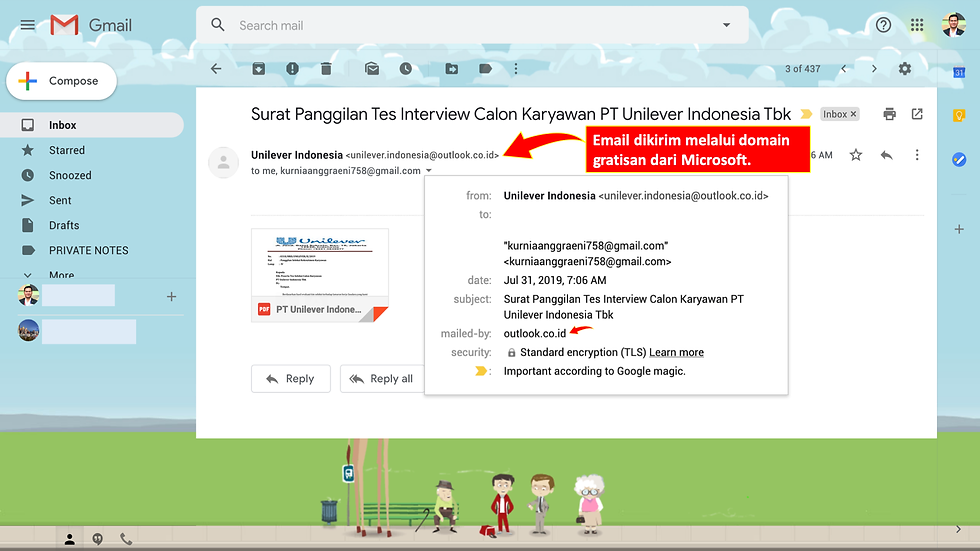Open Google Keep side panel

[959, 116]
